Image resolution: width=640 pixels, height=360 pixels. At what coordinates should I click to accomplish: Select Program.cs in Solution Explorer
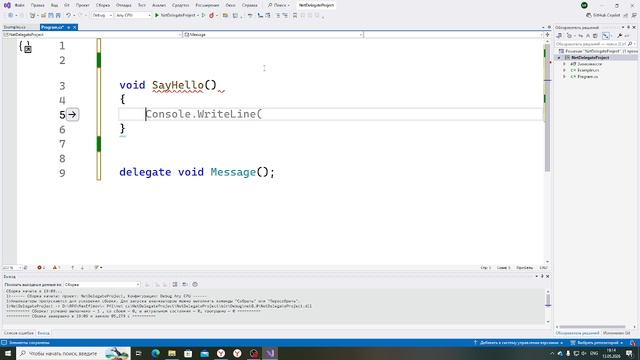coord(587,77)
